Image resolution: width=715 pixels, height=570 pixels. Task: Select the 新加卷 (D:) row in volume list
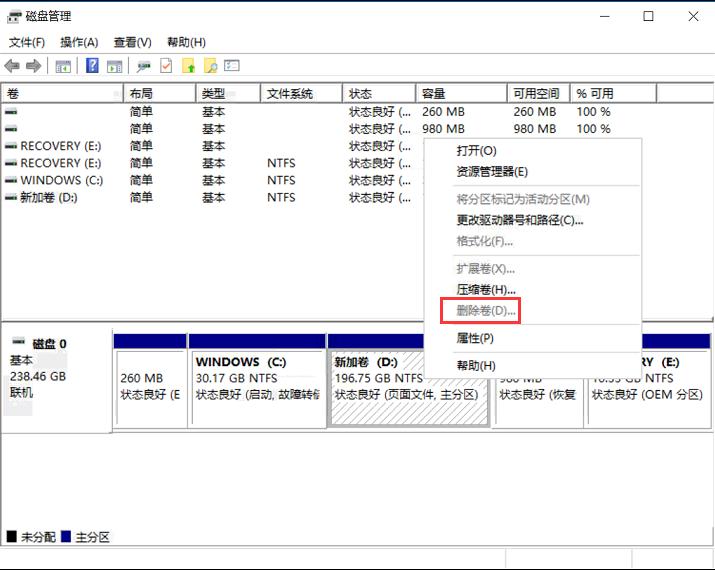coord(212,198)
